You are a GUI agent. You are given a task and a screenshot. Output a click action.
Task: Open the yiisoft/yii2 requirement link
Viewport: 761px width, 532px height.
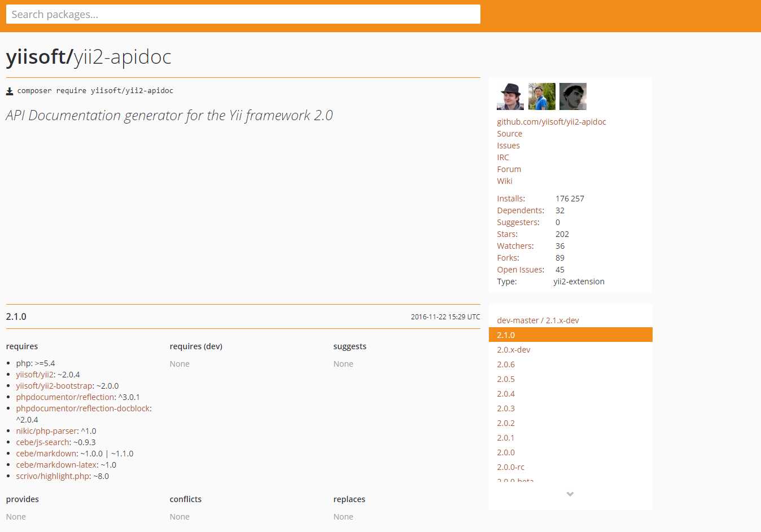click(34, 375)
